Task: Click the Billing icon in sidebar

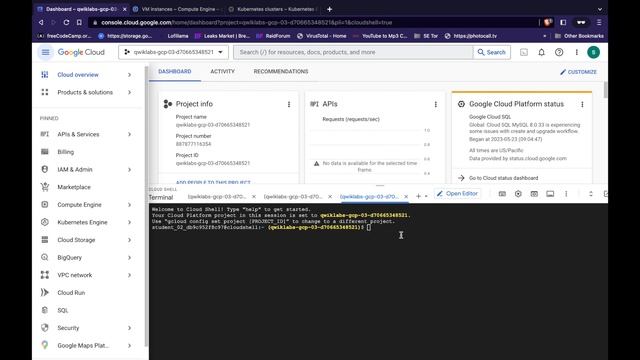Action: [x=45, y=152]
